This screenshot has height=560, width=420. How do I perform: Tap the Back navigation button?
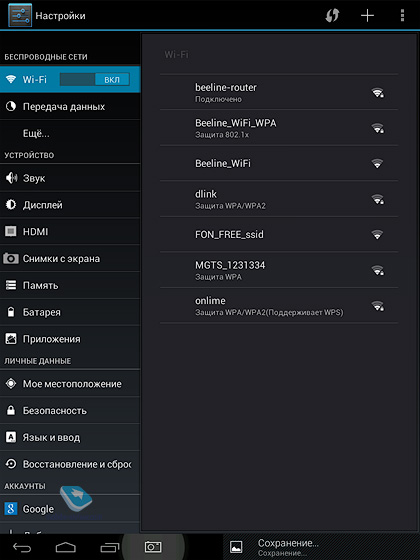22,547
